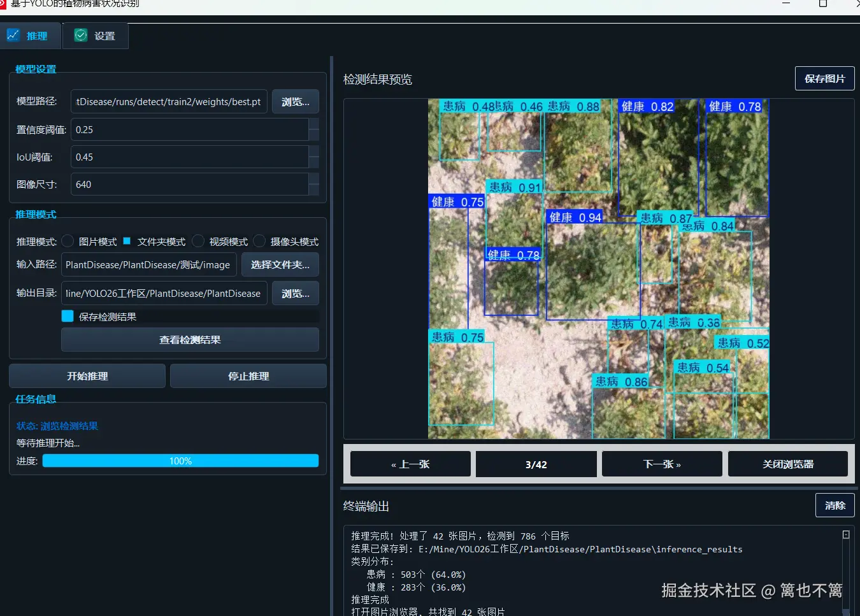Select the 图片模式 radio button

click(67, 241)
